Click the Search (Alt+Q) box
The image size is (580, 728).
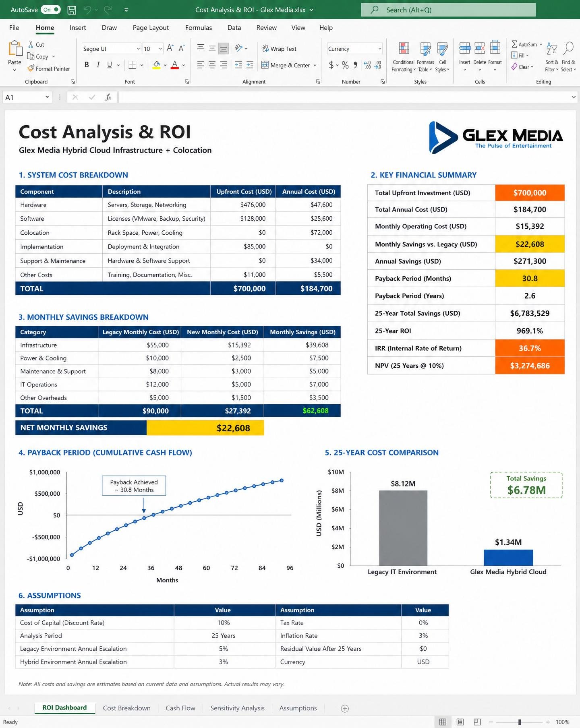pyautogui.click(x=448, y=10)
